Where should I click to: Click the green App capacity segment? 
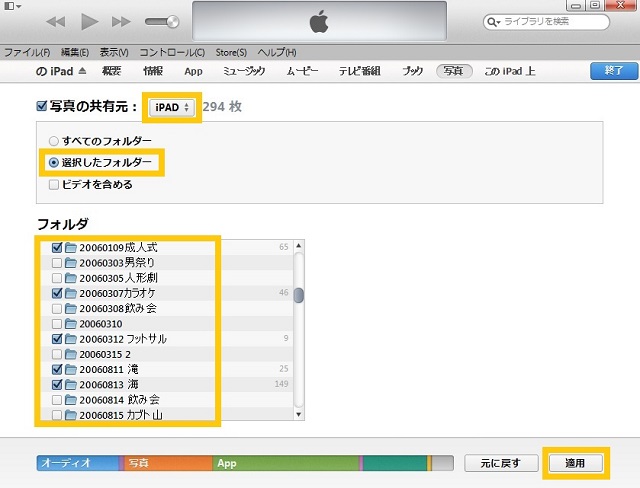coord(286,463)
